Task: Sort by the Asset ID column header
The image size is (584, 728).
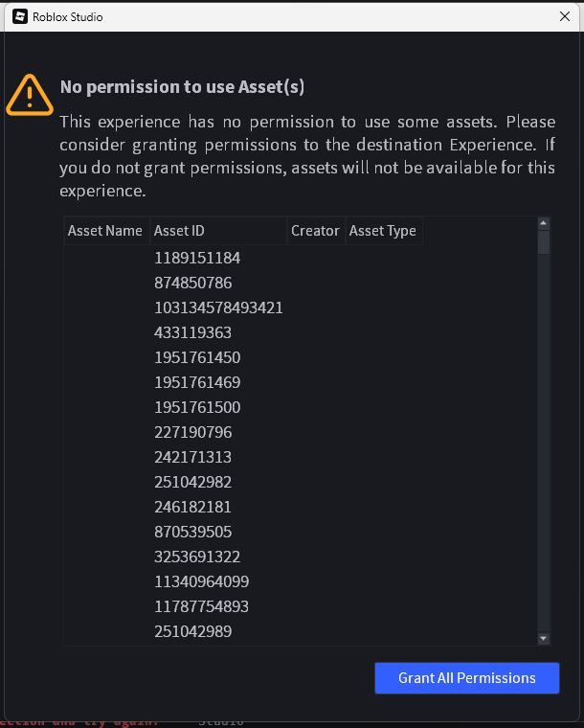Action: (x=179, y=231)
